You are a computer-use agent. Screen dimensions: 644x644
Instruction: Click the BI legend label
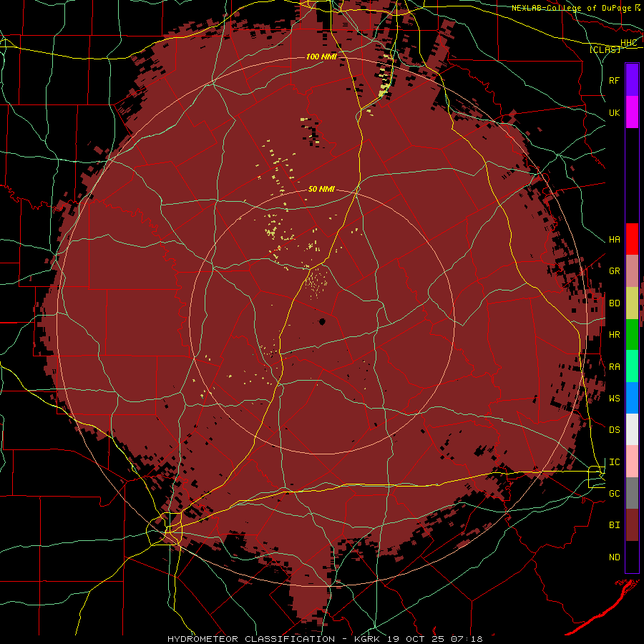click(x=614, y=525)
